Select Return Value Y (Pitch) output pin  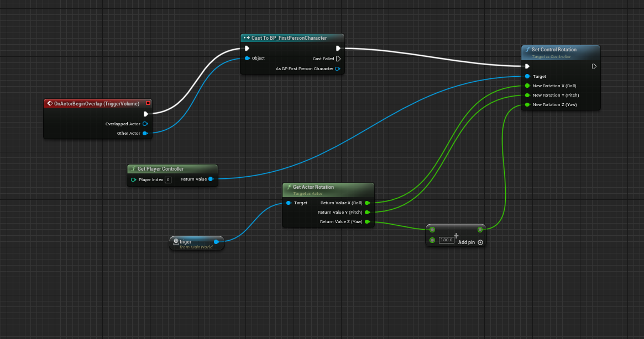click(x=367, y=212)
